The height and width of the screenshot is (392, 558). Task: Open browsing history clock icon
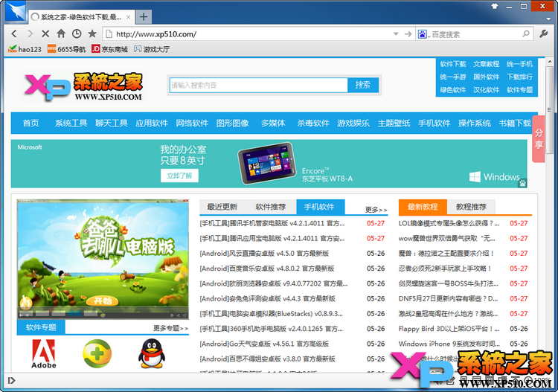click(x=77, y=33)
